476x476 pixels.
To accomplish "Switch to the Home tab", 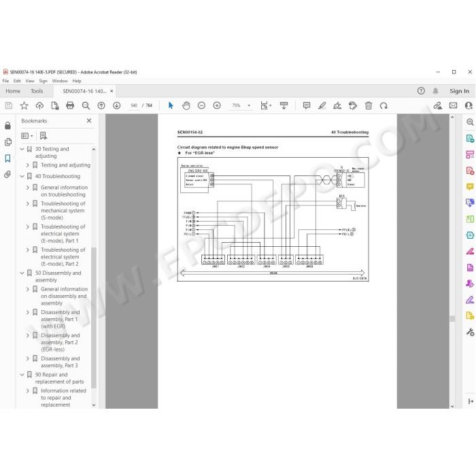I will click(x=13, y=91).
